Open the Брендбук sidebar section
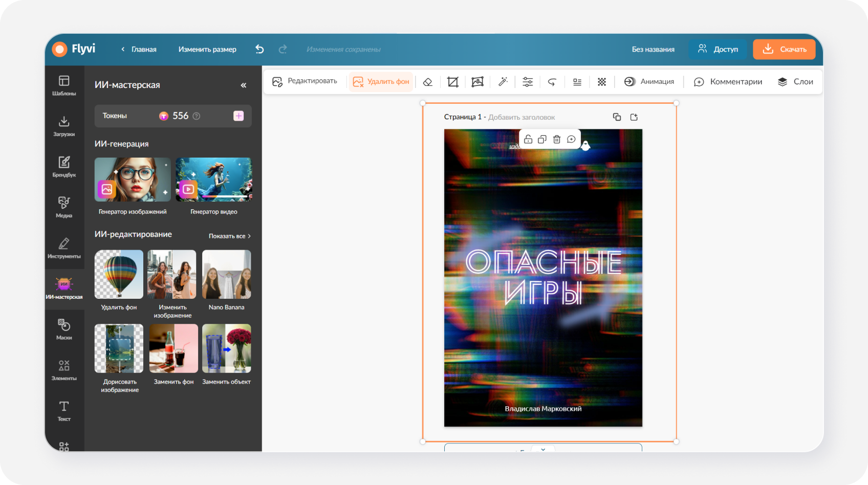868x485 pixels. (x=64, y=167)
